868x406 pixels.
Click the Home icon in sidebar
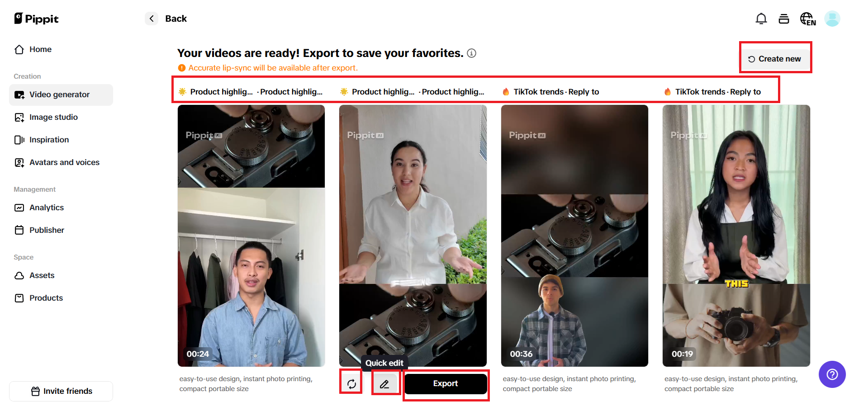19,49
